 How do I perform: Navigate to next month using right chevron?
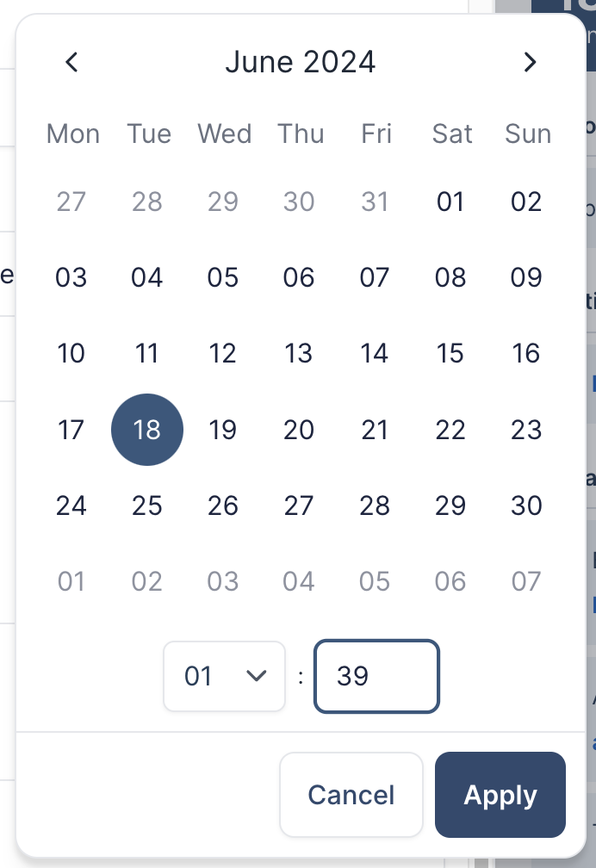coord(530,62)
